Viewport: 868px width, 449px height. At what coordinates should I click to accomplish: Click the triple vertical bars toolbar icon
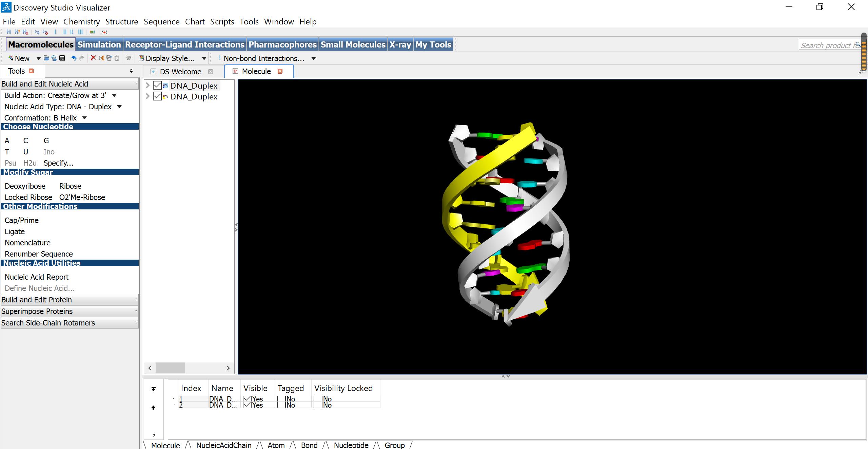coord(80,32)
